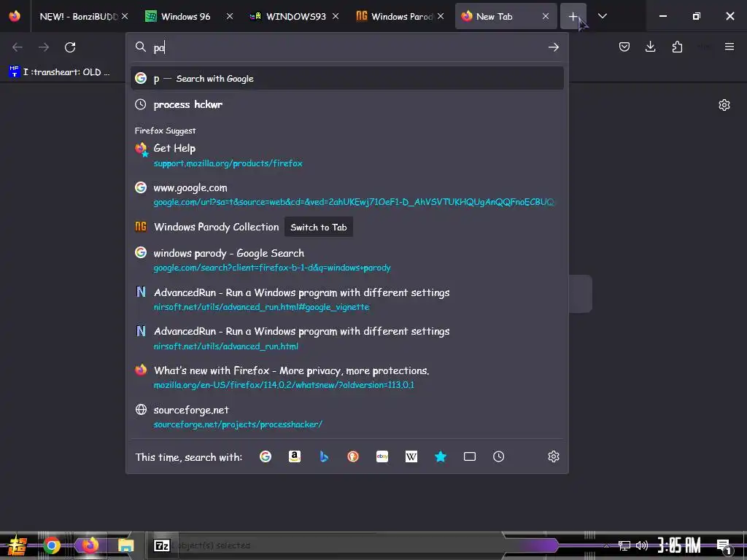Open a new tab with plus button
The height and width of the screenshot is (560, 747).
[x=573, y=16]
